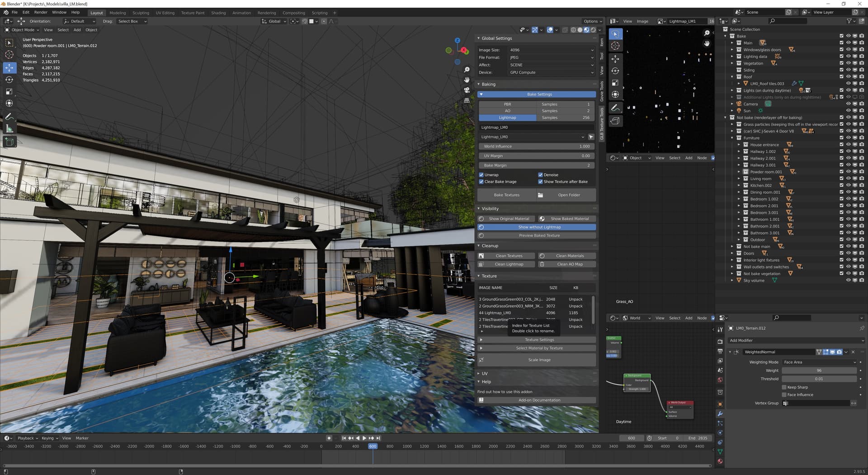The height and width of the screenshot is (475, 868).
Task: Click the zoom icon in image editor
Action: coord(707,33)
